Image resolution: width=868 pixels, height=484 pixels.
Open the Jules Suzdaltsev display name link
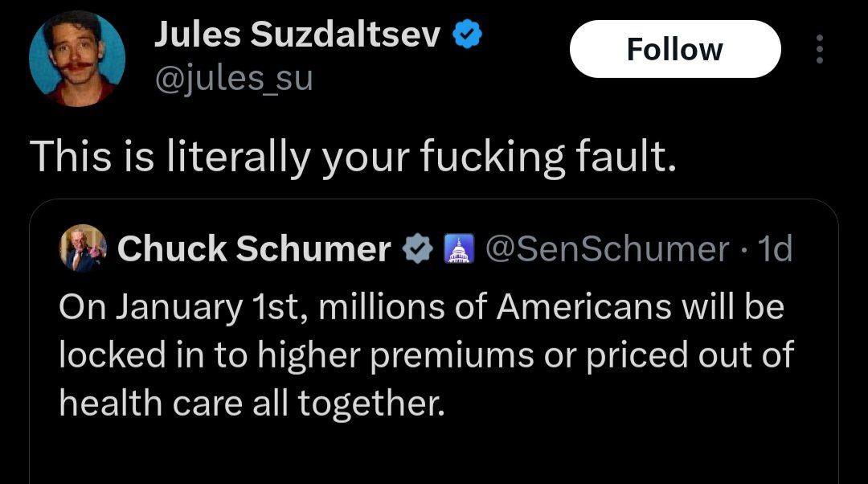pyautogui.click(x=297, y=34)
